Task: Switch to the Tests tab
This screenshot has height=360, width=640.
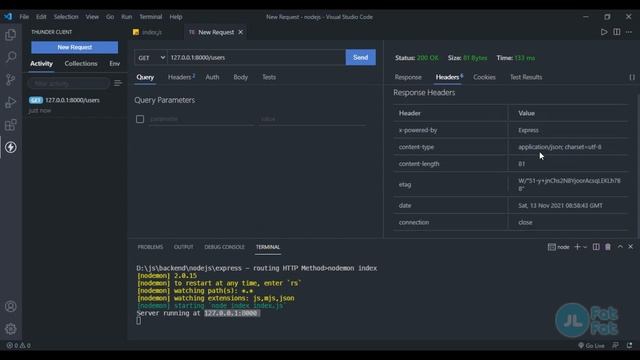Action: coord(269,77)
